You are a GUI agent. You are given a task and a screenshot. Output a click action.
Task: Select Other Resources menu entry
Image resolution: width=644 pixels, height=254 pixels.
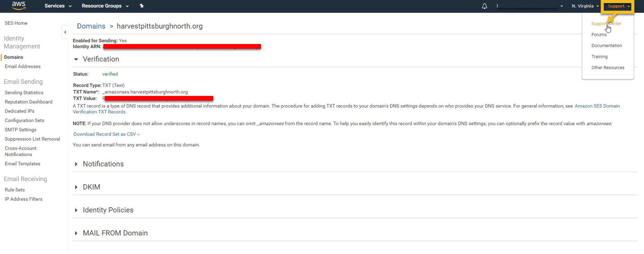click(608, 68)
